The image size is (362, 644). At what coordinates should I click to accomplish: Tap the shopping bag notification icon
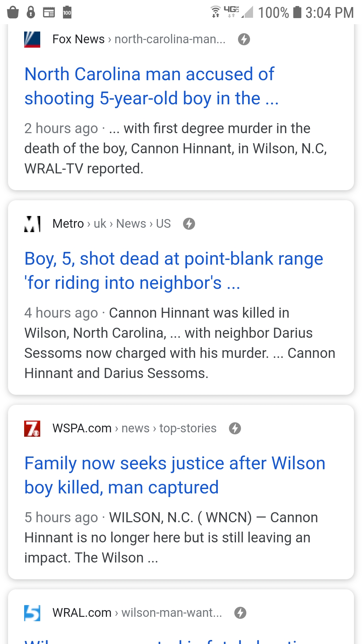13,12
